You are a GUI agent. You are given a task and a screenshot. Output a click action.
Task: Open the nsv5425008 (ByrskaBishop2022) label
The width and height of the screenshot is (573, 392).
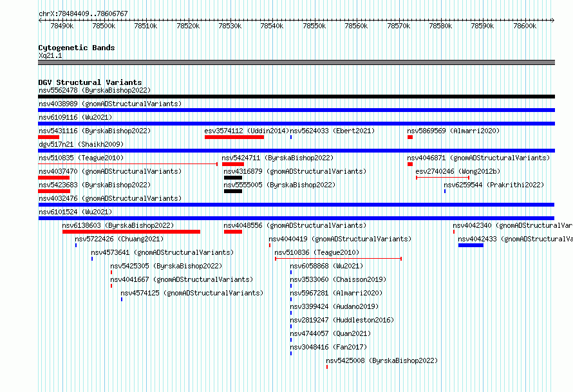[x=382, y=360]
